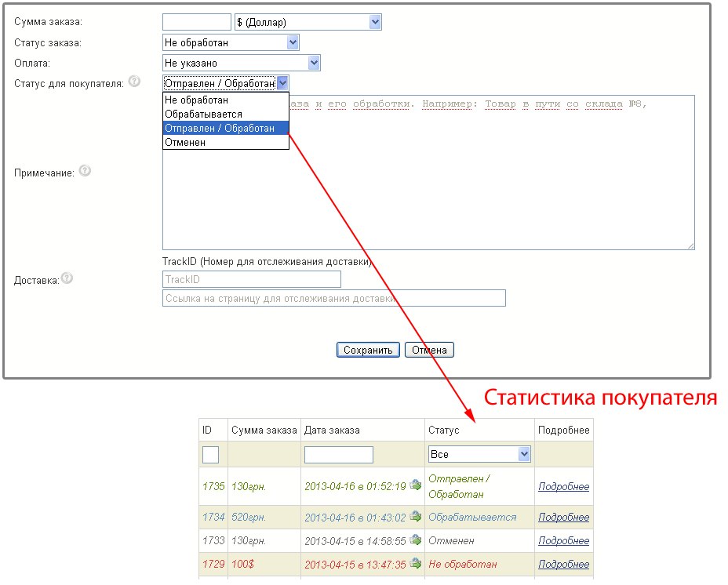Click into the TrackID input field
The image size is (728, 585).
(251, 279)
